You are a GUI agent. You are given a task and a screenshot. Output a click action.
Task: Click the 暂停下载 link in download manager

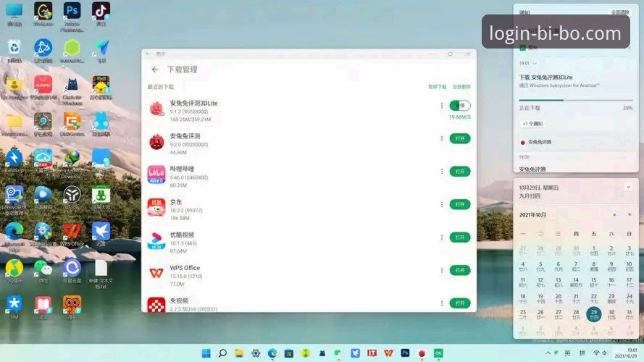[437, 87]
